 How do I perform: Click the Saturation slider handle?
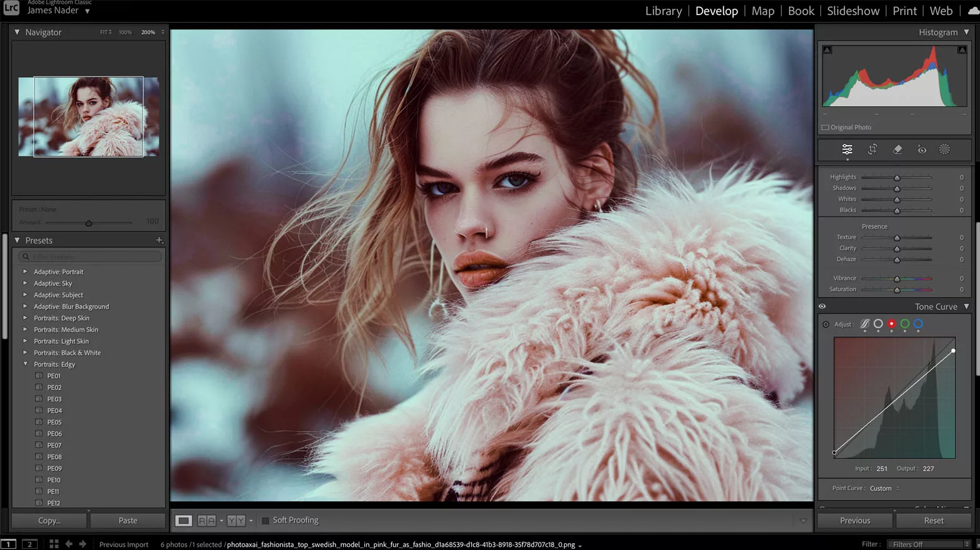(x=896, y=289)
